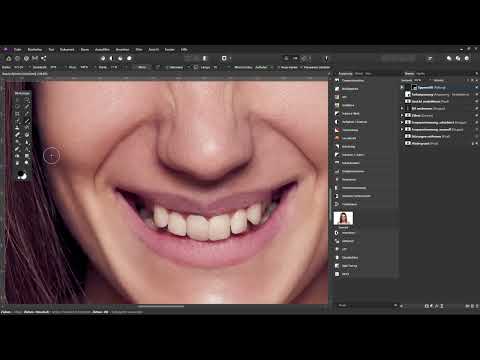Click the Breite brush width field
The height and width of the screenshot is (360, 480).
pyautogui.click(x=19, y=67)
